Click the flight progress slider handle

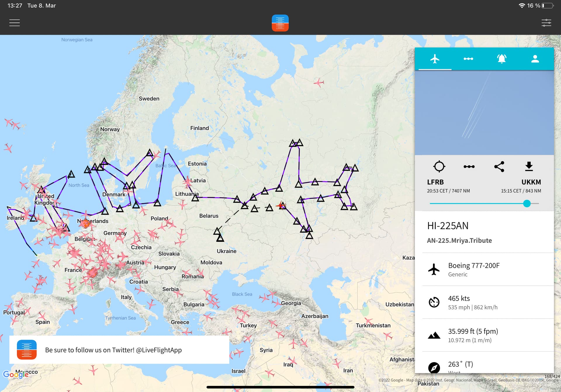[x=527, y=203]
